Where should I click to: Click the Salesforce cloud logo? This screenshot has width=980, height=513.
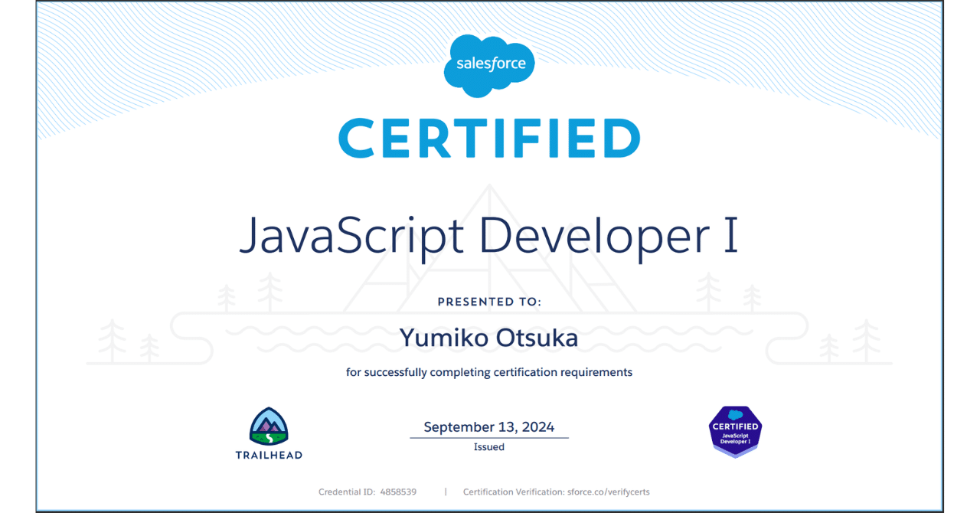tap(489, 66)
